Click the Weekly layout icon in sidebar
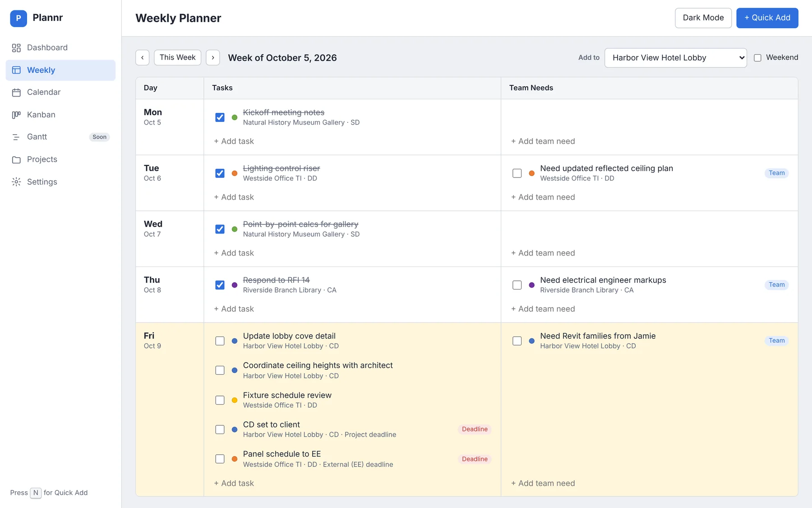This screenshot has width=812, height=508. pos(16,70)
